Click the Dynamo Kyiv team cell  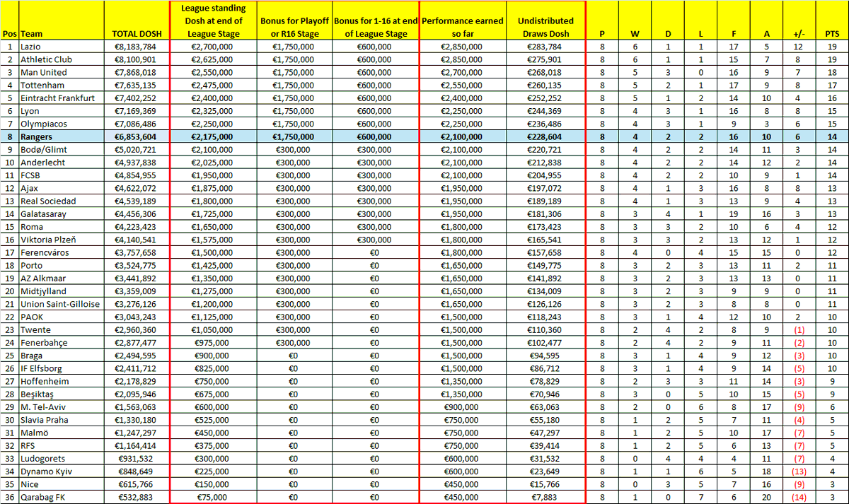pyautogui.click(x=62, y=471)
